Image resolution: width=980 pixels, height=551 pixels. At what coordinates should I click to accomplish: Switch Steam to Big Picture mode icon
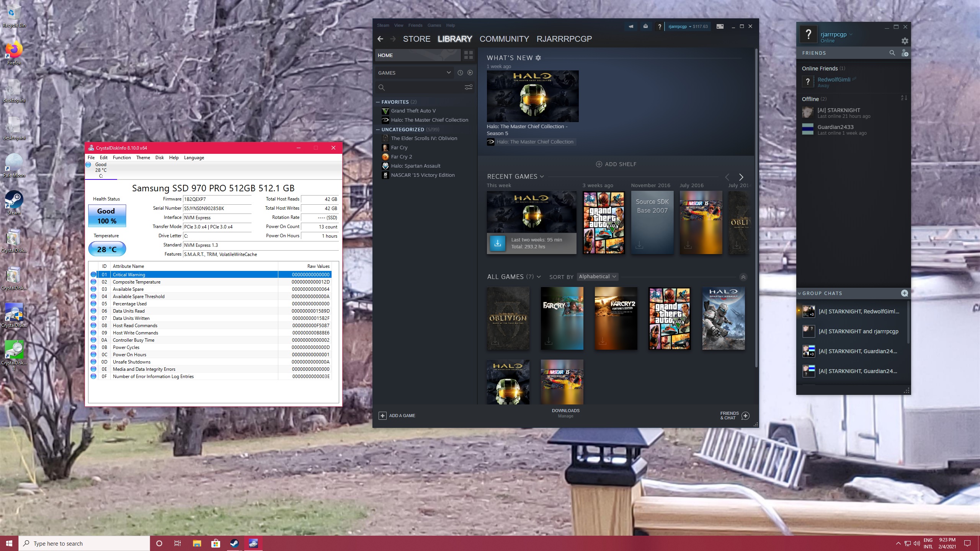(720, 26)
